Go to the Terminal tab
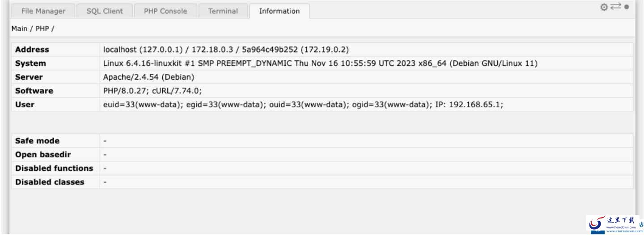This screenshot has height=235, width=644. click(223, 11)
